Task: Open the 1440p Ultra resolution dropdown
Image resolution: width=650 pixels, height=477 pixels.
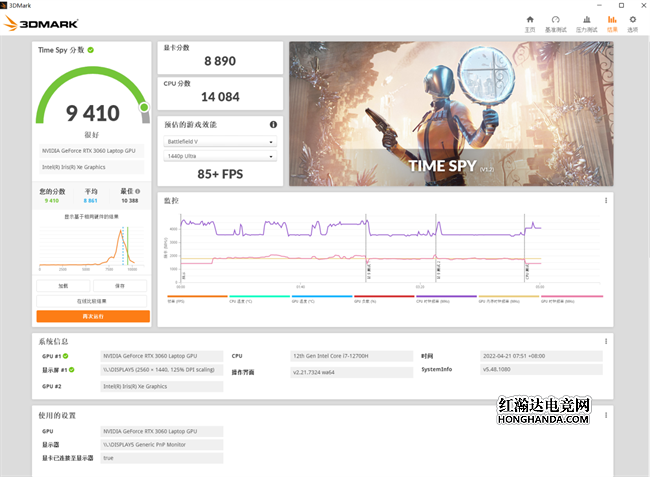Action: (220, 156)
